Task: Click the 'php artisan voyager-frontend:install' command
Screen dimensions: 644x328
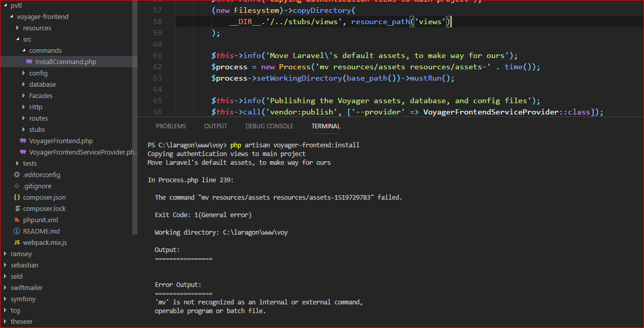Action: (x=295, y=145)
